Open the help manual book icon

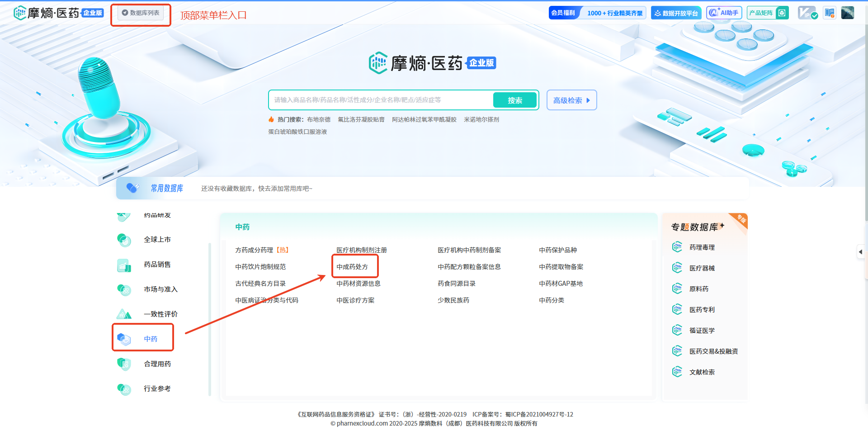point(830,13)
